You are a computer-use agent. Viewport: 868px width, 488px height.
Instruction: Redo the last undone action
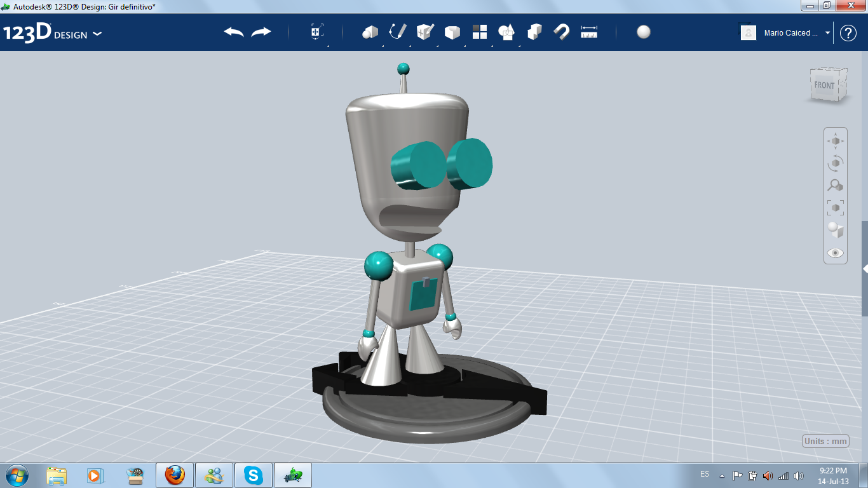tap(261, 32)
